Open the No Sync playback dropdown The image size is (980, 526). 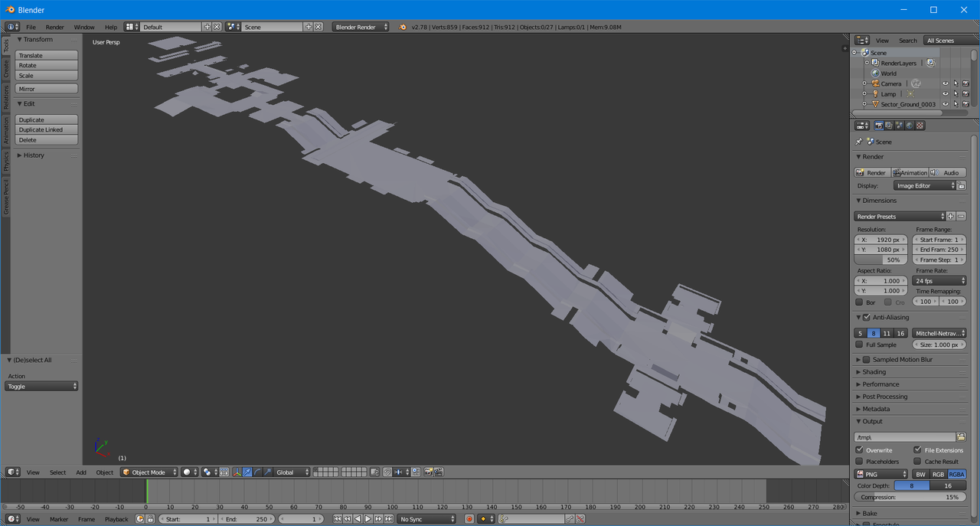coord(427,519)
